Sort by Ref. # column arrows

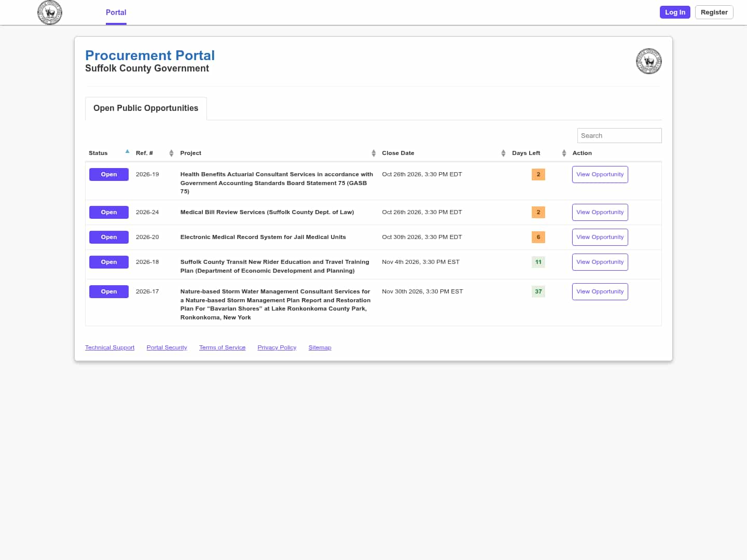[171, 153]
